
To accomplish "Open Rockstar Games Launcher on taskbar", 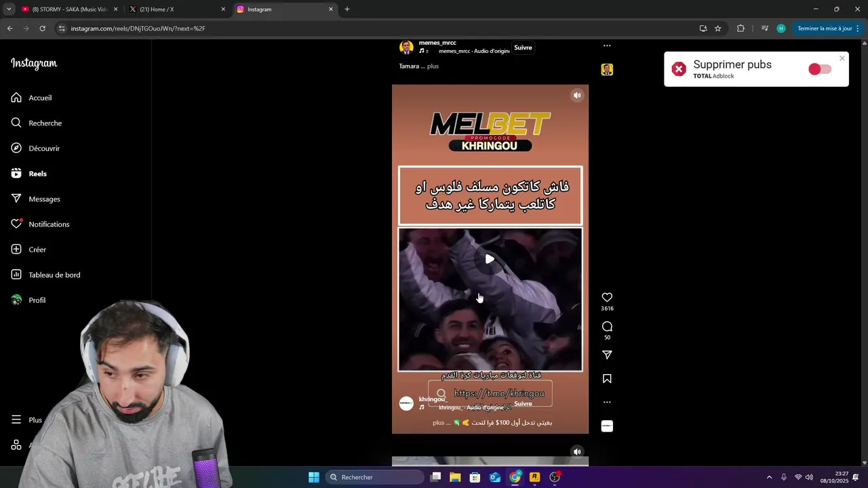I will pos(534,477).
